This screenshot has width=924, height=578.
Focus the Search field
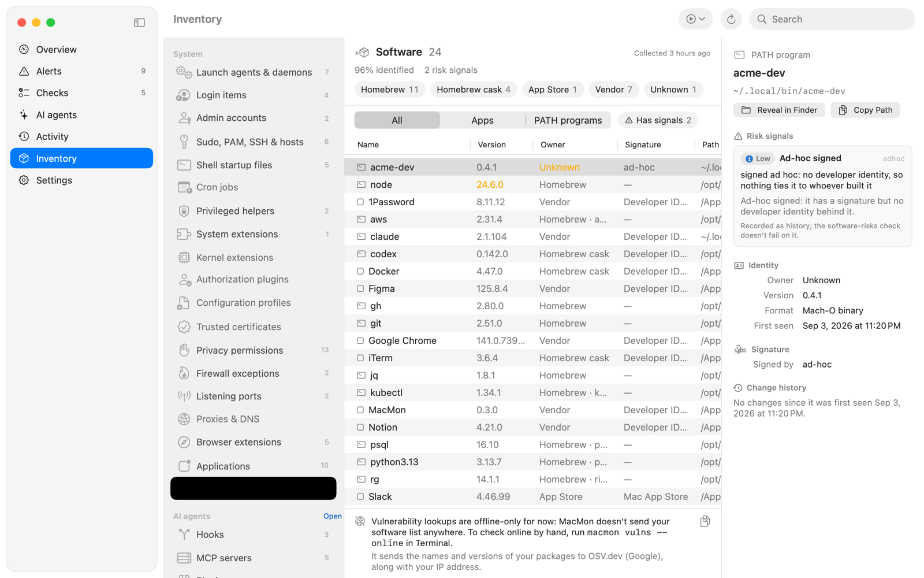coord(832,19)
